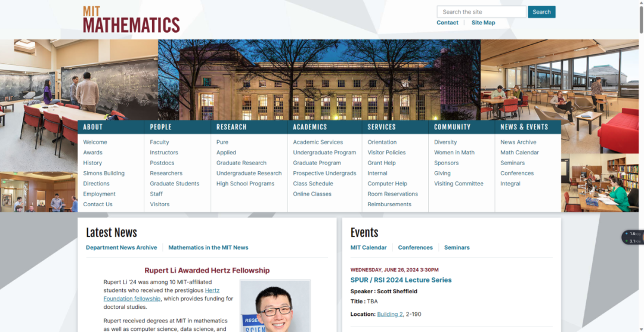Open Graduate Research link
Screen dimensions: 644x332
(241, 163)
